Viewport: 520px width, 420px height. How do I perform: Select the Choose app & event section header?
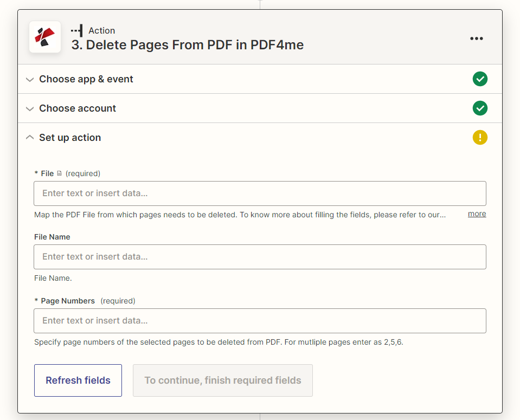pos(86,79)
